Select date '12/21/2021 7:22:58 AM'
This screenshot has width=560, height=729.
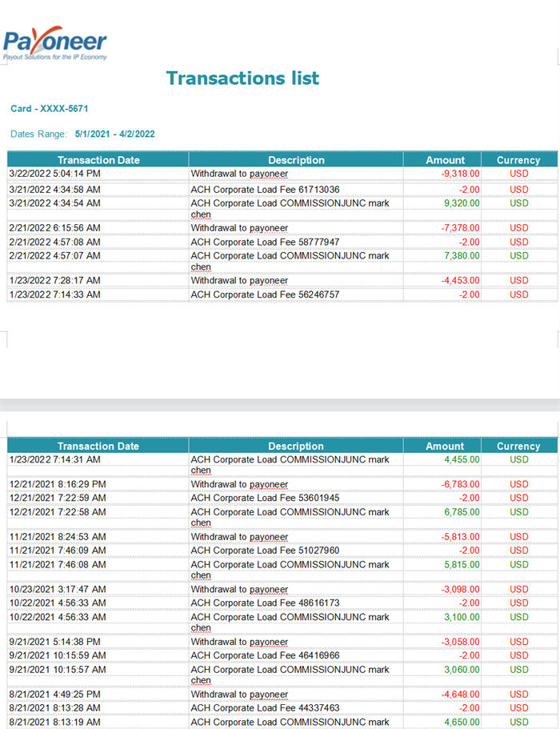coord(58,512)
